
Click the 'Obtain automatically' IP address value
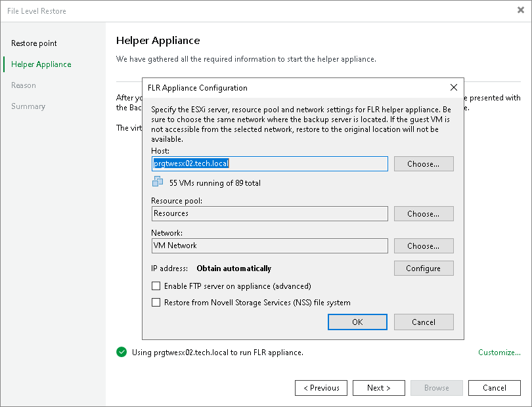pos(234,268)
